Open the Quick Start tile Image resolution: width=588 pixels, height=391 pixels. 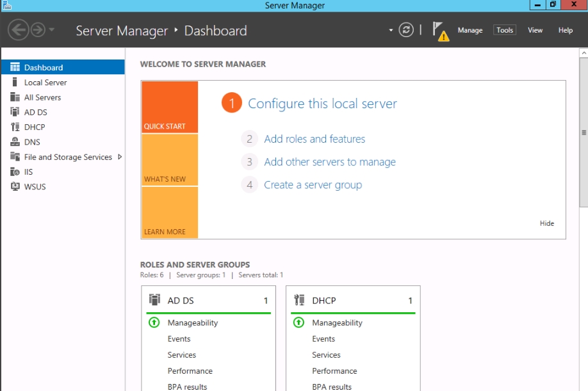tap(170, 107)
